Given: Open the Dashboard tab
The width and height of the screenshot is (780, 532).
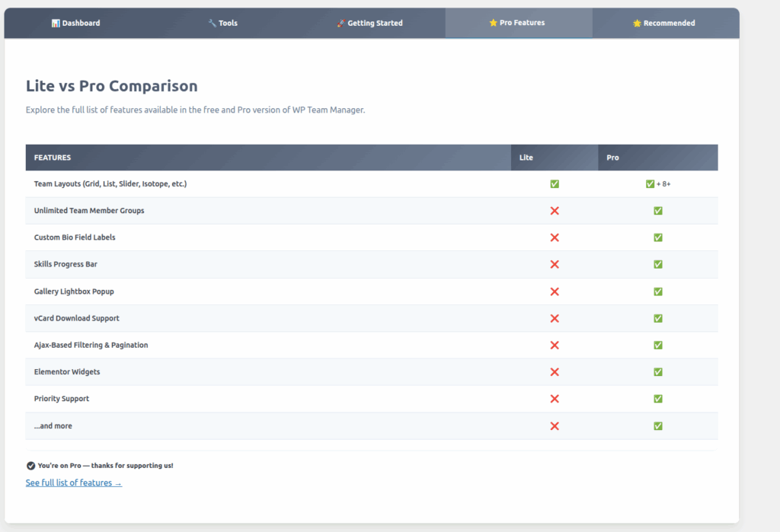Looking at the screenshot, I should tap(75, 23).
